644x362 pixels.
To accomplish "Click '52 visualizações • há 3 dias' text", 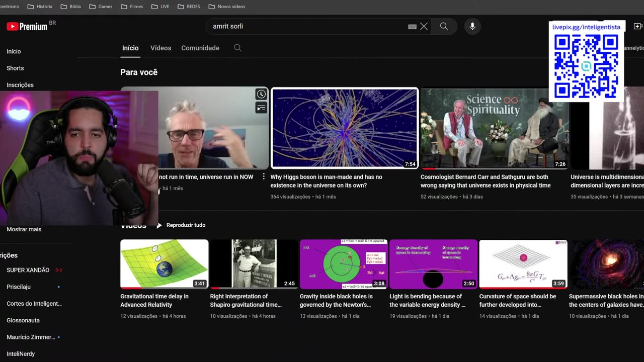I will (452, 197).
